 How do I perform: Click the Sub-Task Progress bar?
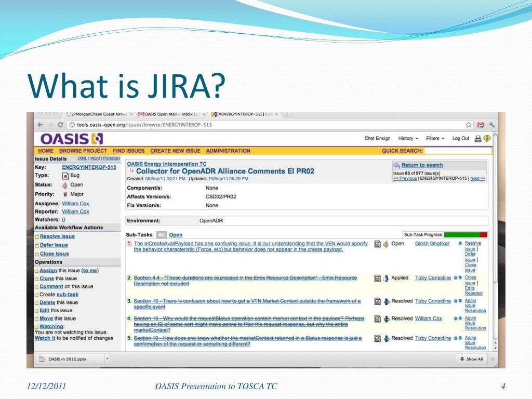(465, 235)
